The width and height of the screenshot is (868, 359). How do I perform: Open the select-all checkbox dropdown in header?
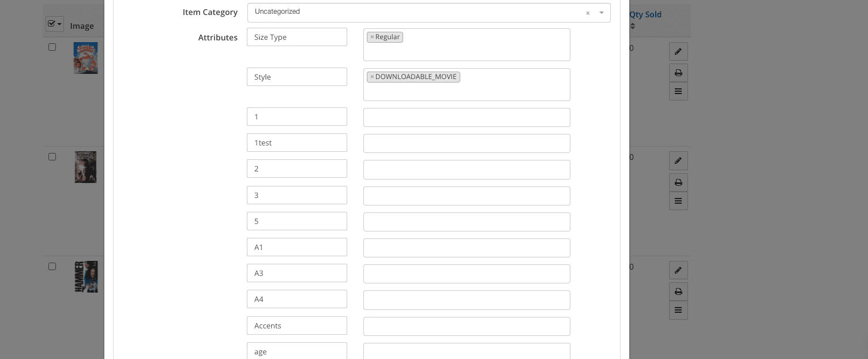click(x=55, y=24)
